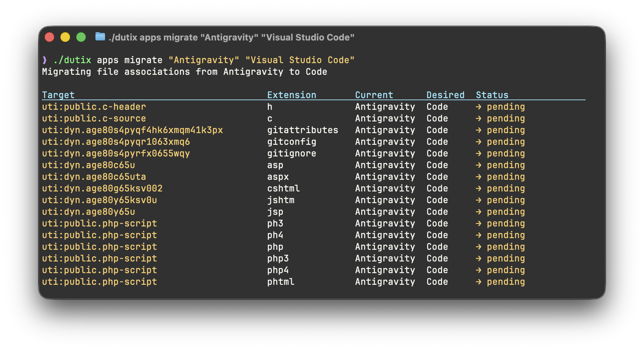Click the './dutix' command text
The width and height of the screenshot is (644, 350).
72,60
